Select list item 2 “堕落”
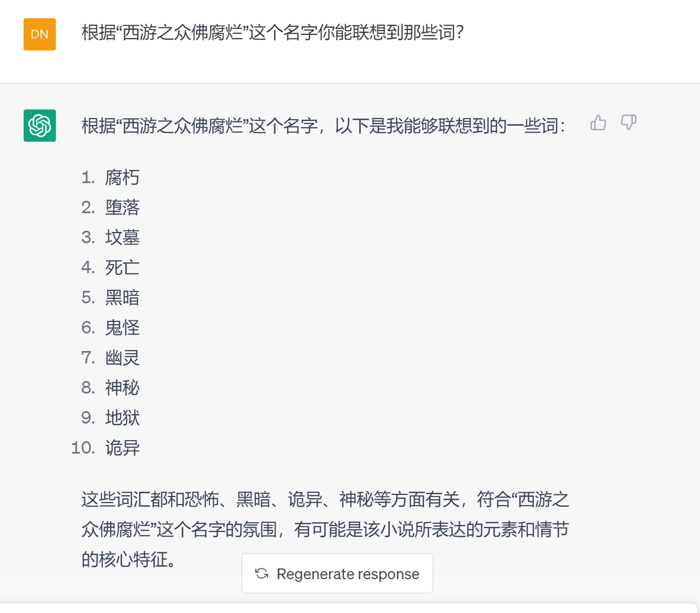The width and height of the screenshot is (700, 613). pos(122,207)
